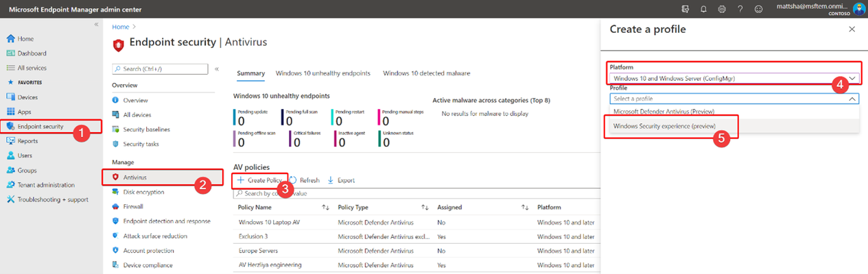868x274 pixels.
Task: Click the Home breadcrumb link
Action: coord(120,27)
